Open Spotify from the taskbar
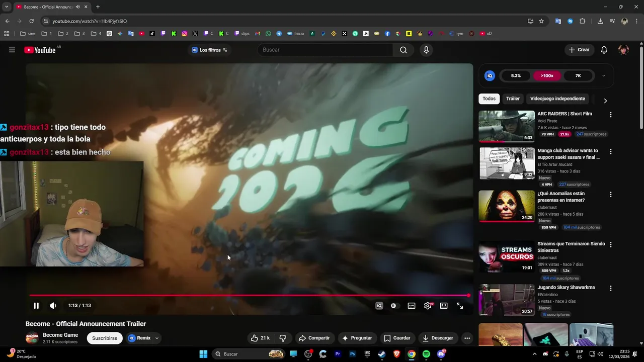 click(426, 354)
